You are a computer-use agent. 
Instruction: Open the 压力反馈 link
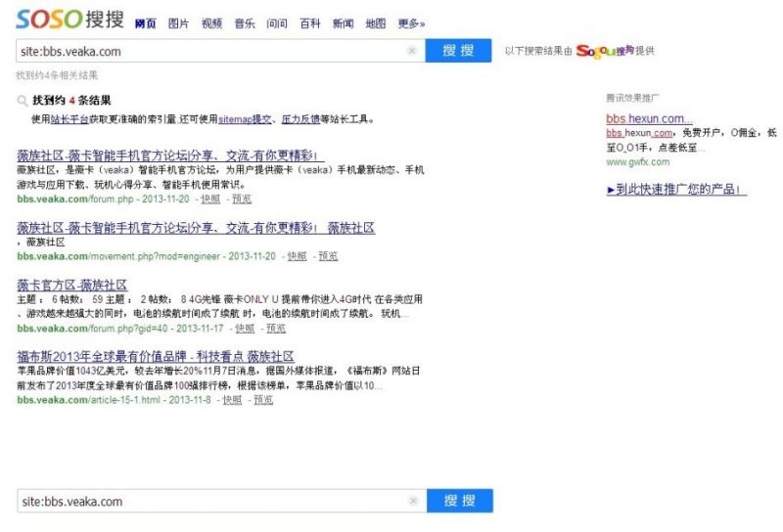tap(300, 119)
